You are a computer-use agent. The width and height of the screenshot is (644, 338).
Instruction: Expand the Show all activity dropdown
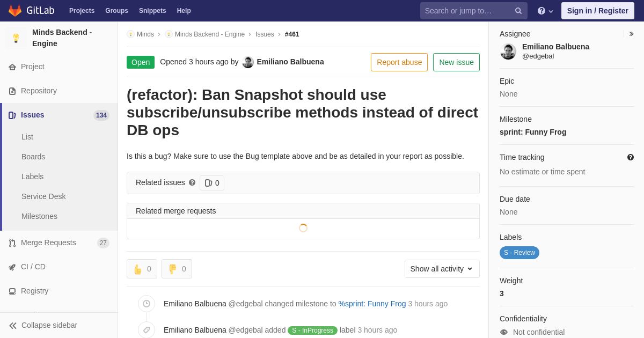442,269
